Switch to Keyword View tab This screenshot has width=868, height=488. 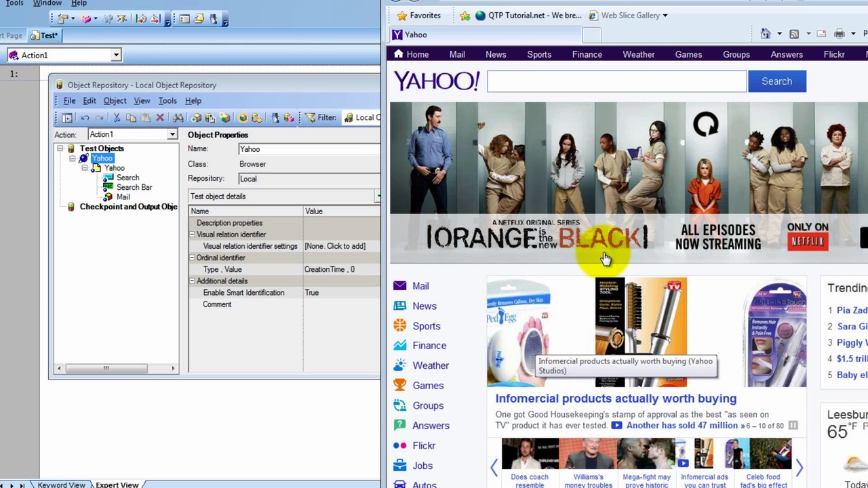click(x=61, y=485)
